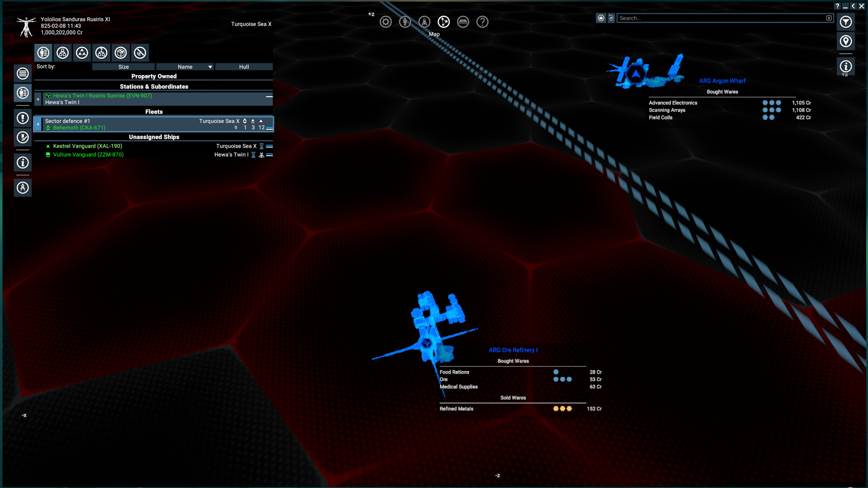The height and width of the screenshot is (488, 868).
Task: Expand the Sector defence #1 fleet
Action: 38,123
